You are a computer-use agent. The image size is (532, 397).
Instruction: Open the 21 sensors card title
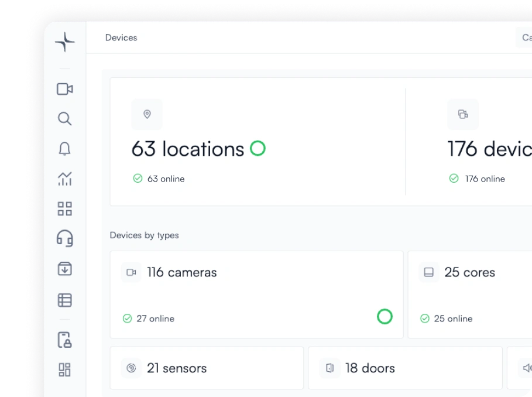[x=177, y=368]
